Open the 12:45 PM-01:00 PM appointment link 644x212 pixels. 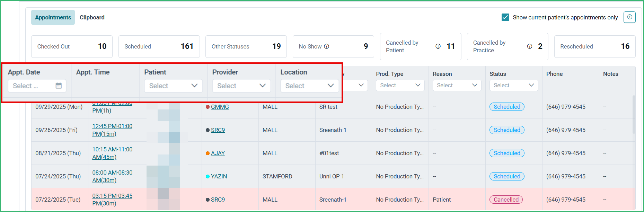pyautogui.click(x=112, y=130)
